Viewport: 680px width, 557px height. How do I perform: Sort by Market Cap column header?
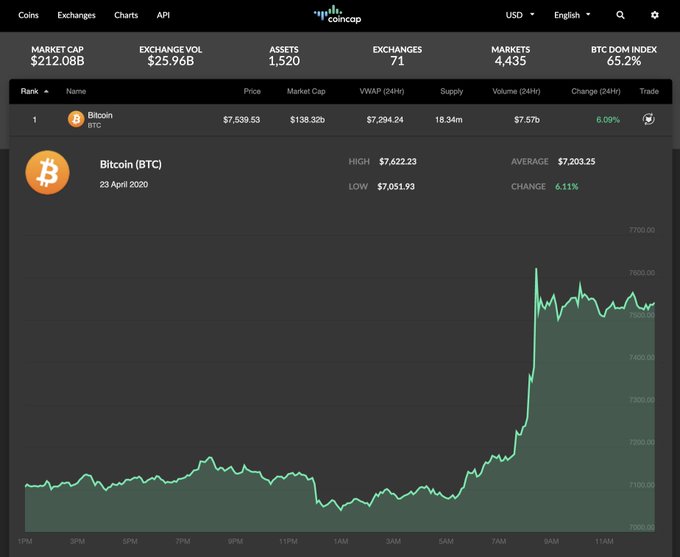pyautogui.click(x=306, y=91)
